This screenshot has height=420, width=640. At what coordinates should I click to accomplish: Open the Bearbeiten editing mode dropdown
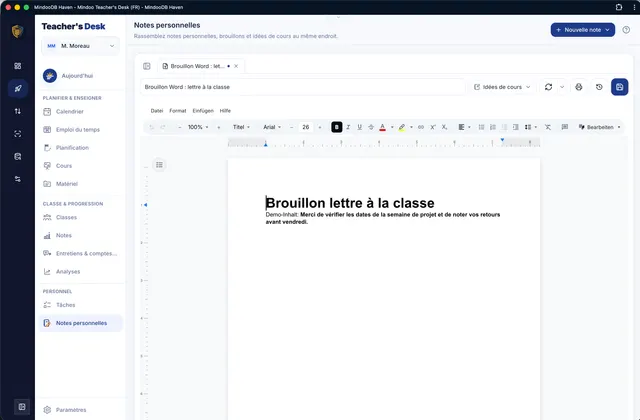[x=599, y=127]
